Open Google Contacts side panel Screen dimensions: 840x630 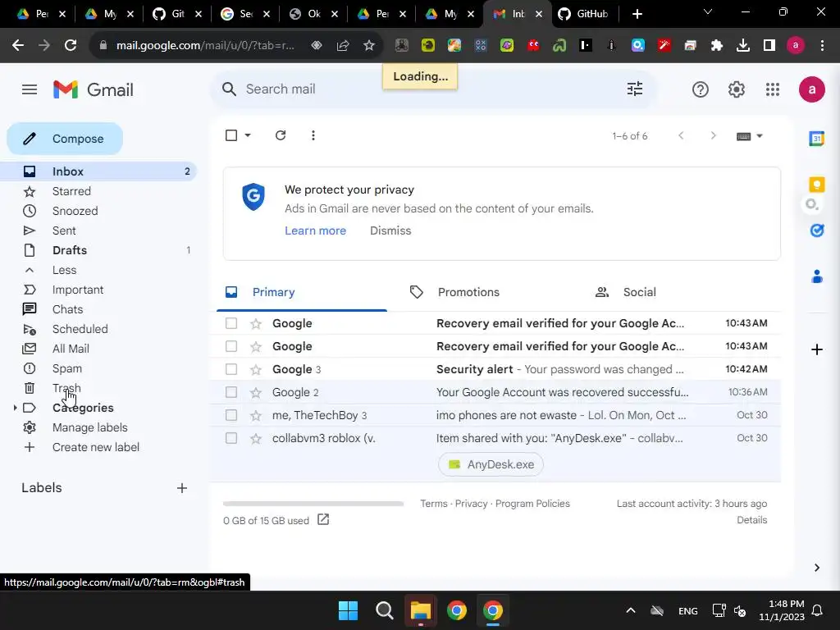pos(816,276)
